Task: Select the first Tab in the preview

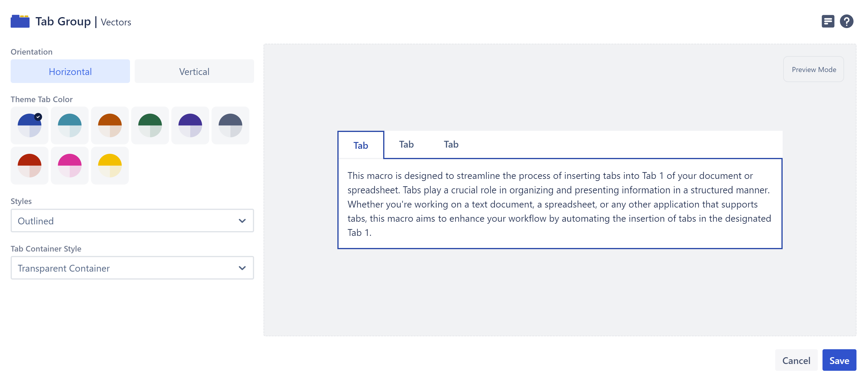Action: (360, 146)
